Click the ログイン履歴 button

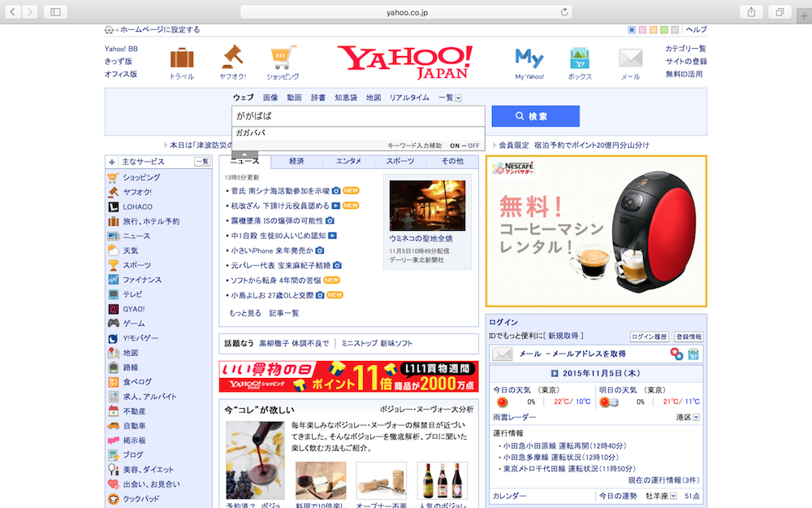649,336
